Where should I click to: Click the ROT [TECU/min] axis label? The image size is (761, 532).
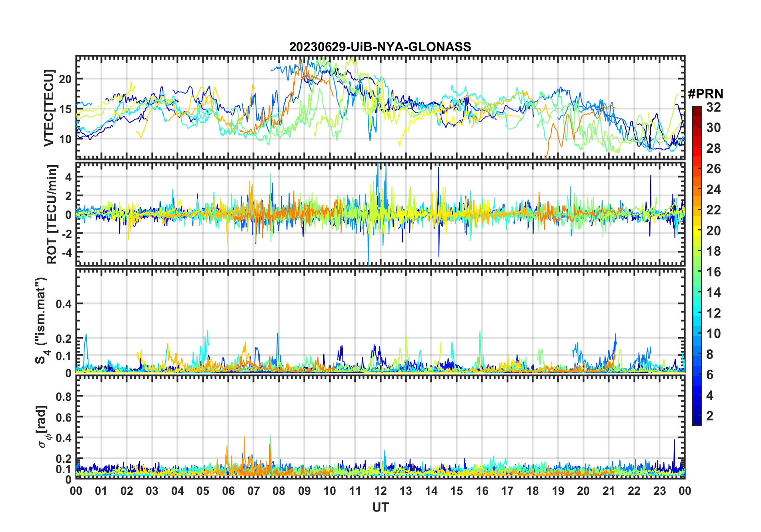[52, 214]
